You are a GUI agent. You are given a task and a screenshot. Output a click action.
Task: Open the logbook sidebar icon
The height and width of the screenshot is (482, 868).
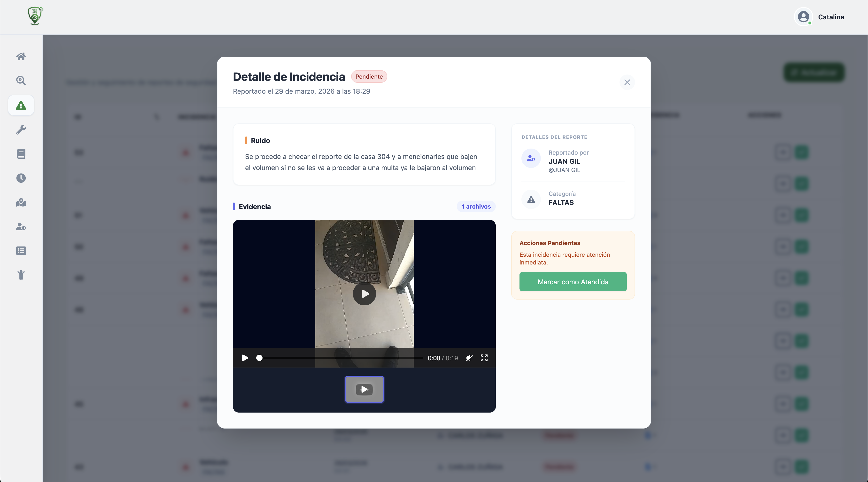click(21, 154)
